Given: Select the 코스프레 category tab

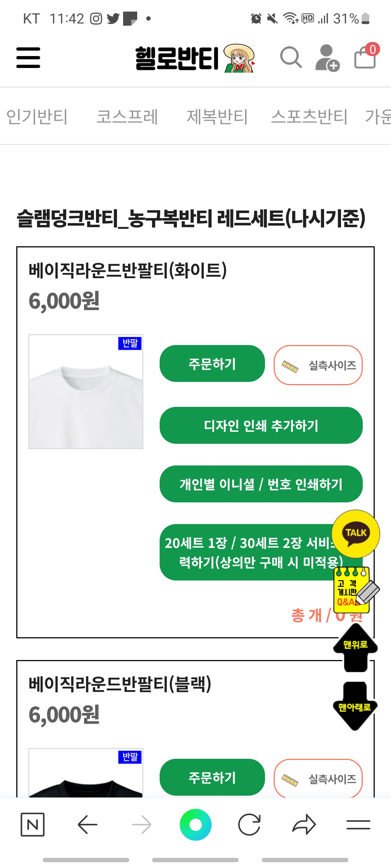Looking at the screenshot, I should (x=127, y=117).
